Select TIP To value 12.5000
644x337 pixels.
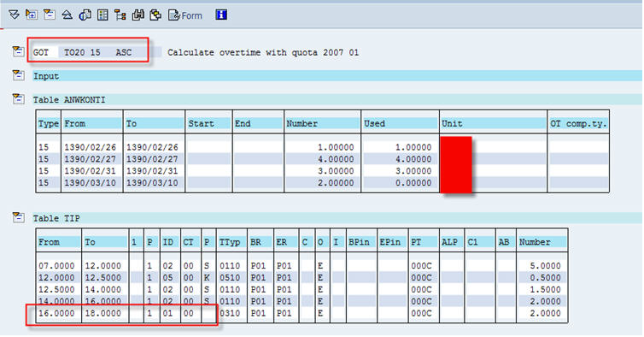[103, 278]
